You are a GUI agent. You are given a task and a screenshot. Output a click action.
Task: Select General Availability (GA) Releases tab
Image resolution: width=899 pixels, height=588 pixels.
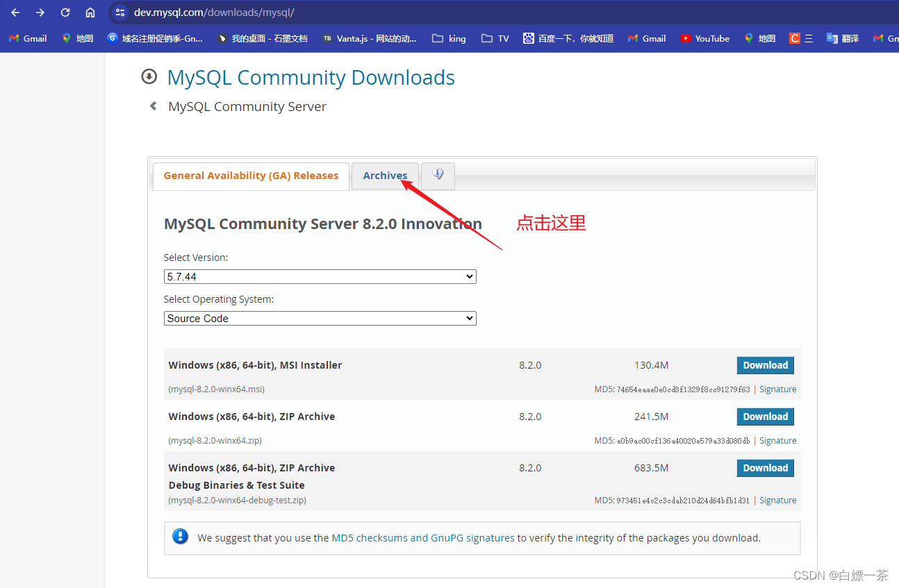point(251,176)
